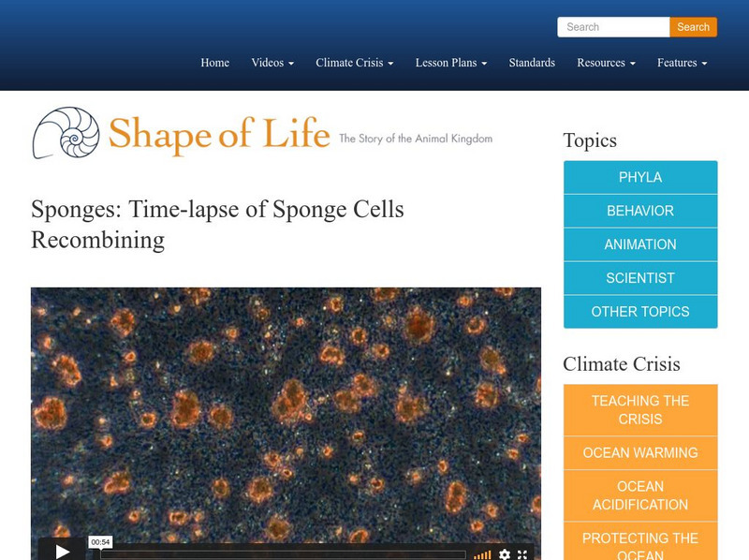Open the Videos dropdown menu
This screenshot has height=560, width=749.
(x=272, y=63)
